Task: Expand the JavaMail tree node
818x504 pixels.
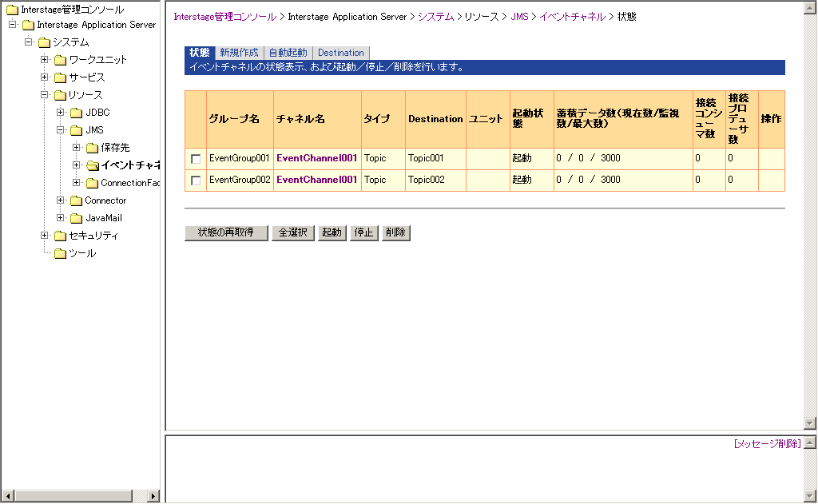Action: [61, 218]
